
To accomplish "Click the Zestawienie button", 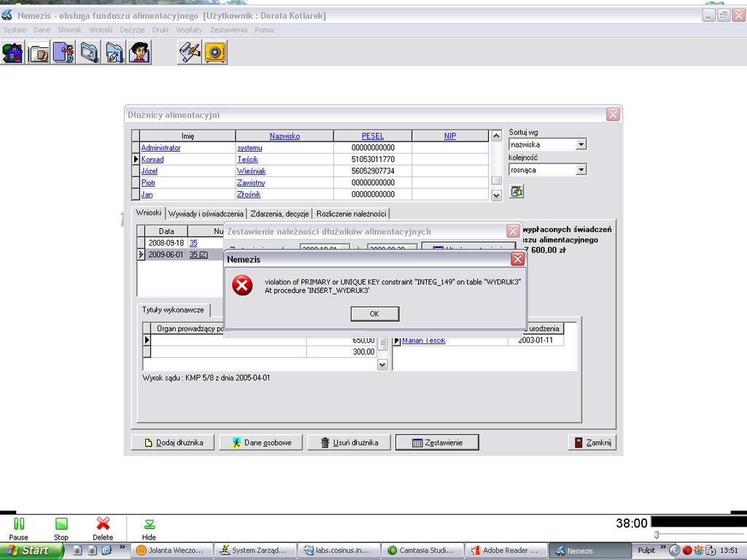I will (438, 443).
